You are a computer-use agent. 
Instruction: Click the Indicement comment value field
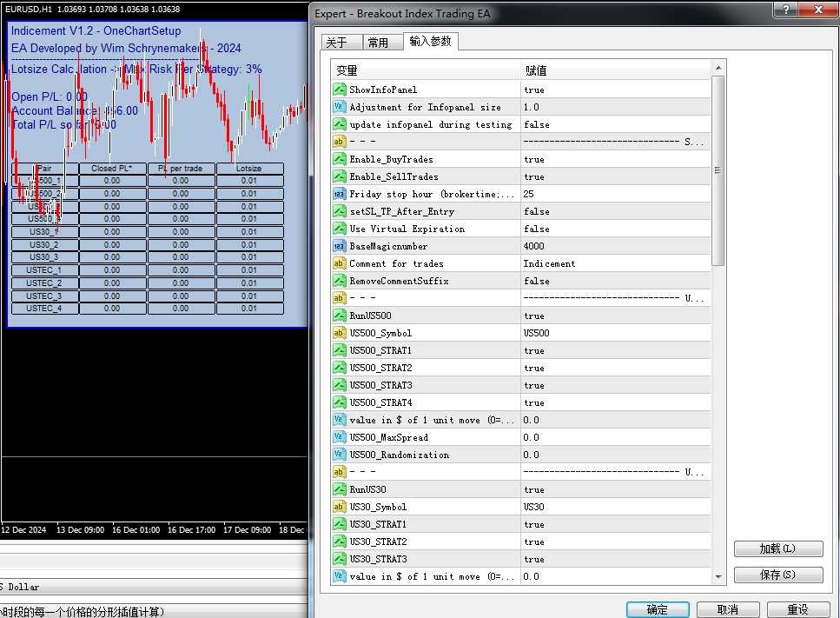coord(614,263)
